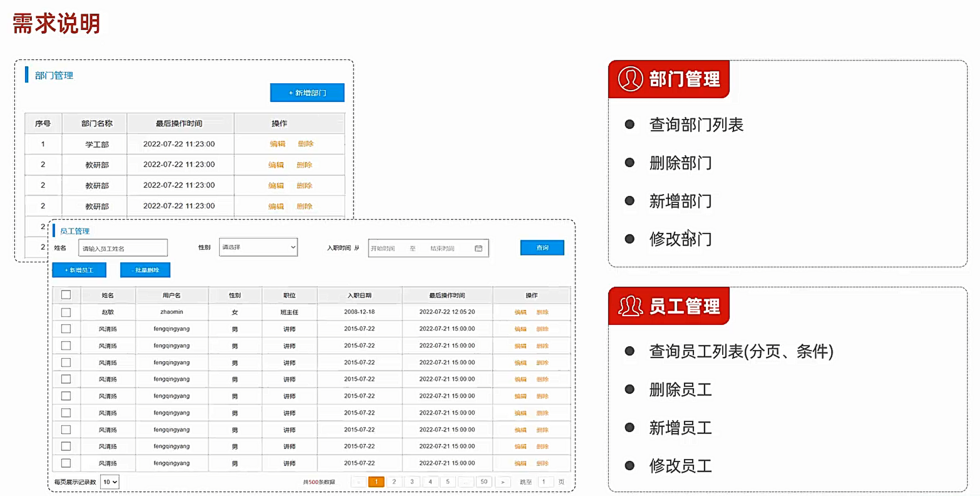Go to pagination page 1
980x496 pixels.
376,482
